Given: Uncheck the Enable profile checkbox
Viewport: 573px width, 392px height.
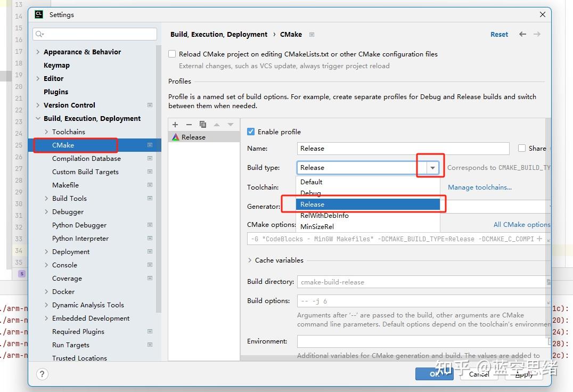Looking at the screenshot, I should 251,132.
